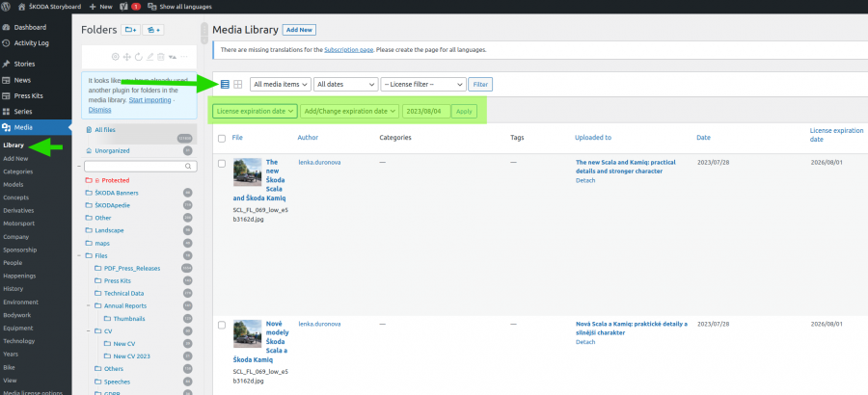Click the add subfolder icon button
This screenshot has width=868, height=395.
(153, 30)
